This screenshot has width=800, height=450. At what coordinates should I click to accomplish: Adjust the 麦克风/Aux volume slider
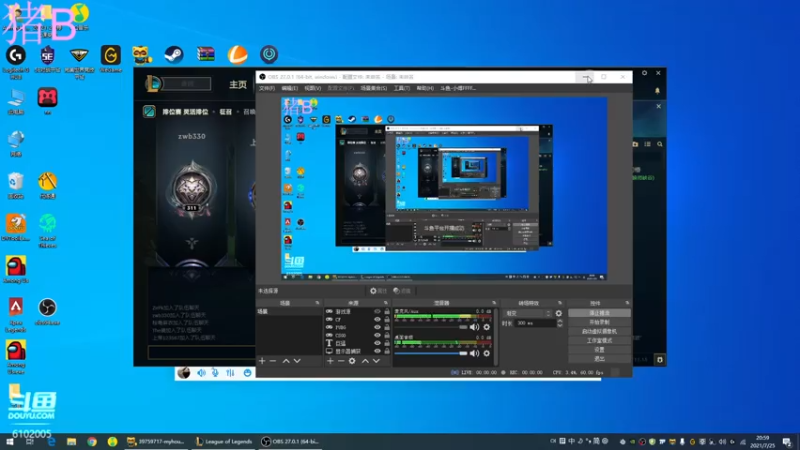(x=431, y=327)
